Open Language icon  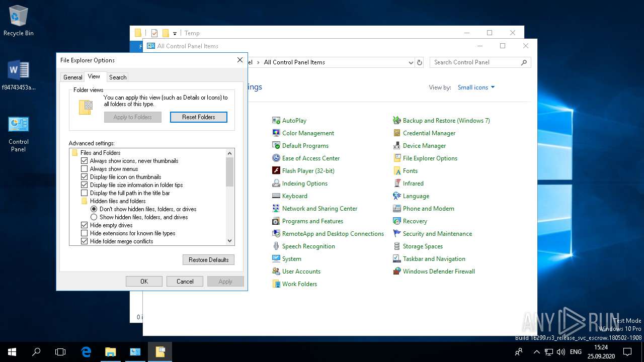(397, 196)
